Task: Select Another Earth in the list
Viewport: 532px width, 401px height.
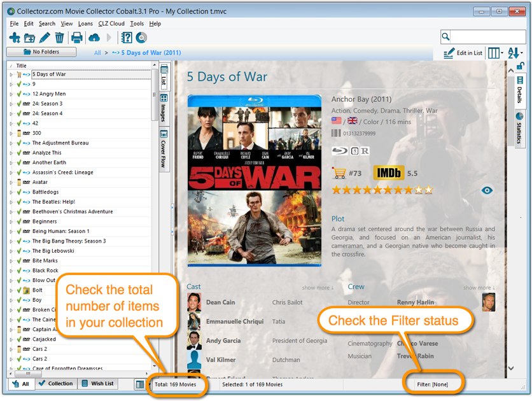Action: 49,162
